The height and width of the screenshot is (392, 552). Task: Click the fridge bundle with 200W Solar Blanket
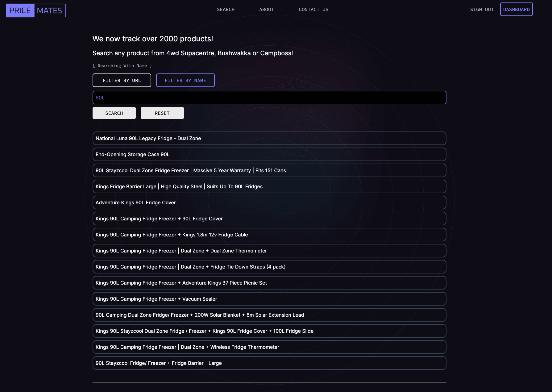coord(269,315)
